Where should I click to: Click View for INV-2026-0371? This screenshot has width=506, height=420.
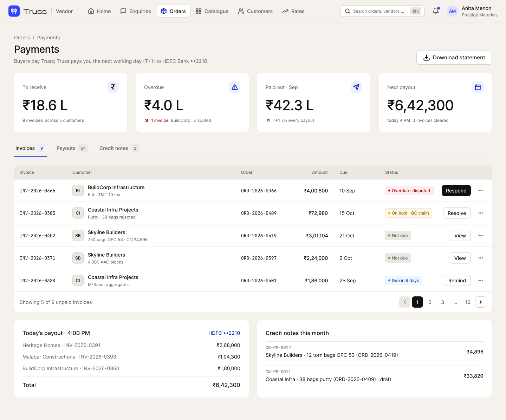pos(460,258)
